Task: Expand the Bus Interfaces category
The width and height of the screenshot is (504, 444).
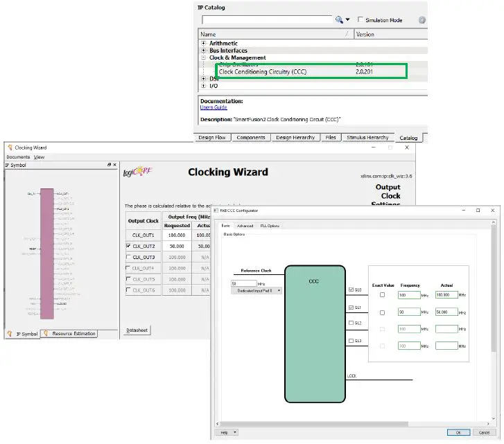Action: point(203,51)
